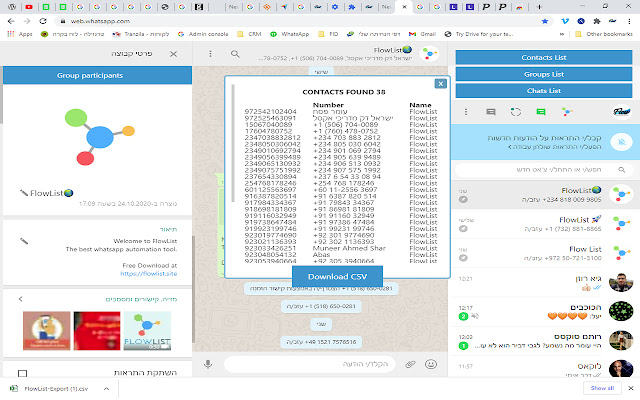Open the chat timestamped 12:02
Screen dimensions: 640x400
546,342
